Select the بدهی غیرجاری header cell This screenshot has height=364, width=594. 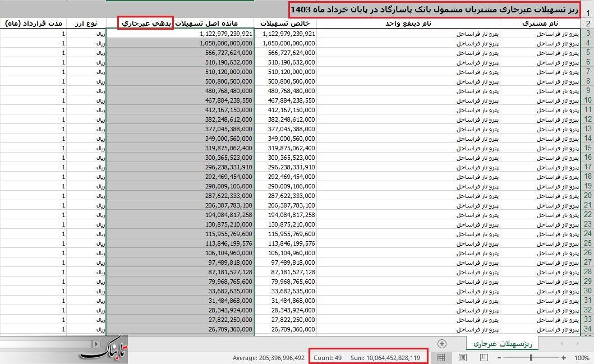[x=145, y=23]
